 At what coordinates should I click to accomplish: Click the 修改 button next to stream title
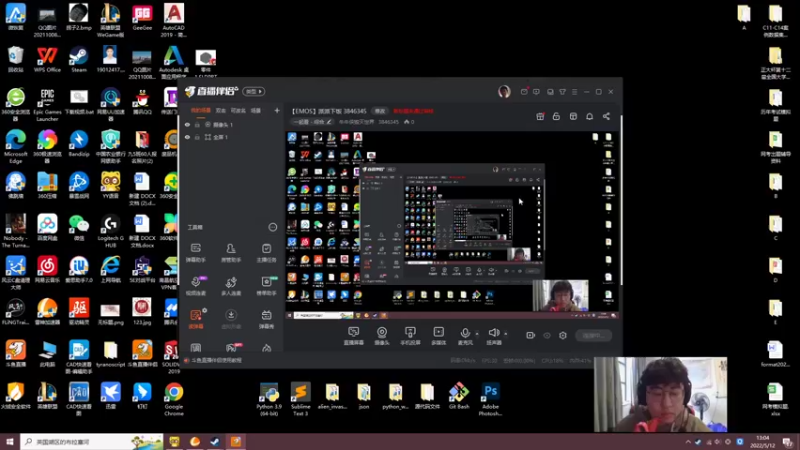pos(380,111)
